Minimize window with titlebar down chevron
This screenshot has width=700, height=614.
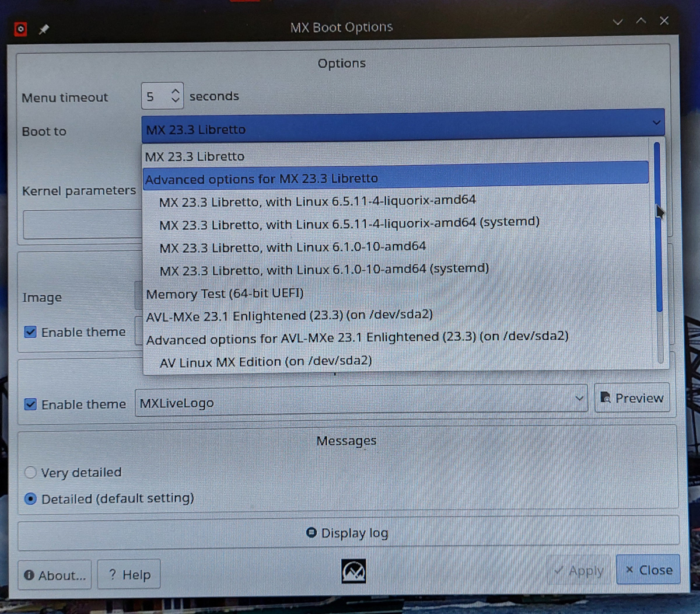point(618,22)
